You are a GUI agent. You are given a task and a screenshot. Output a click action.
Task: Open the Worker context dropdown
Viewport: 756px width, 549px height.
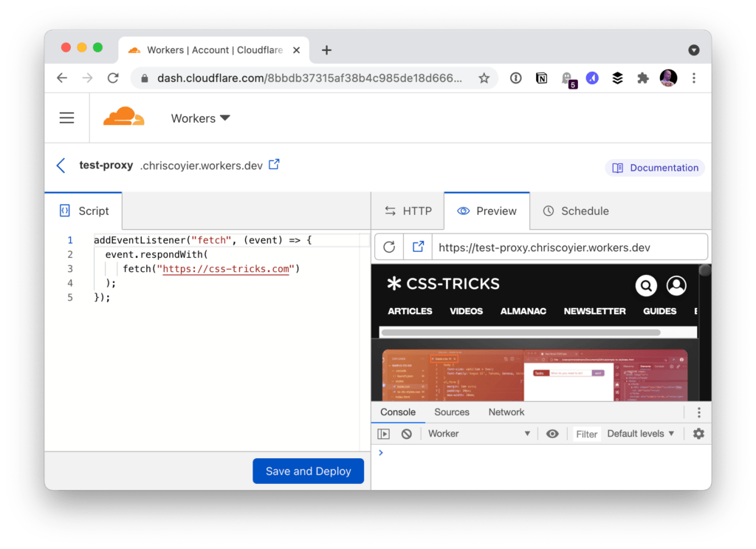pyautogui.click(x=479, y=434)
